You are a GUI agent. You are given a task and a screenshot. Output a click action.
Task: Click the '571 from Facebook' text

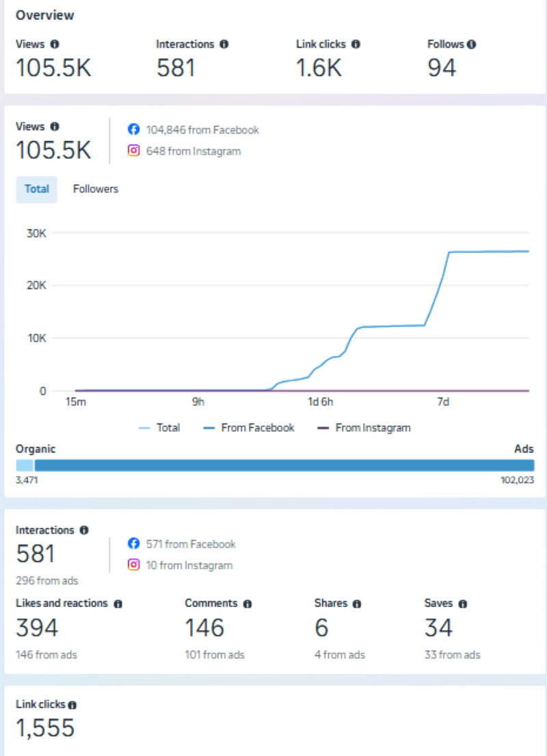click(x=191, y=544)
